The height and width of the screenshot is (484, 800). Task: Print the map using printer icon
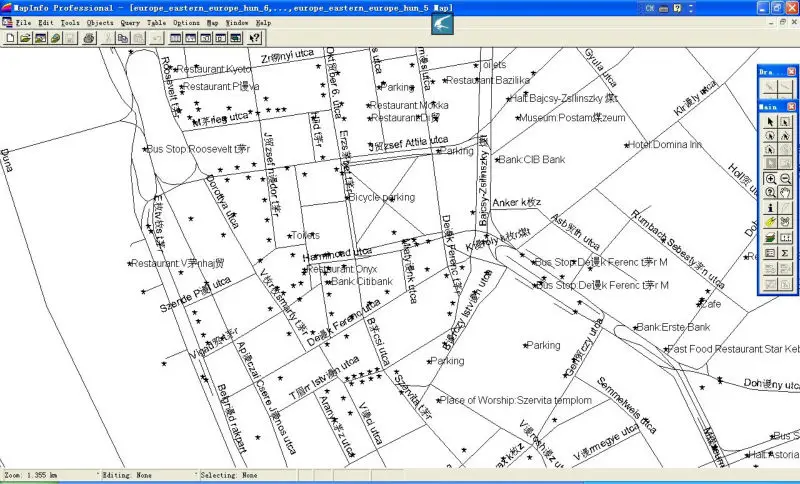89,38
